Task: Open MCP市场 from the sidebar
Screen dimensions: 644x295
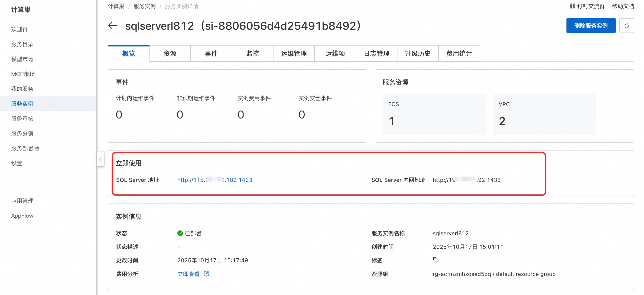Action: [23, 74]
